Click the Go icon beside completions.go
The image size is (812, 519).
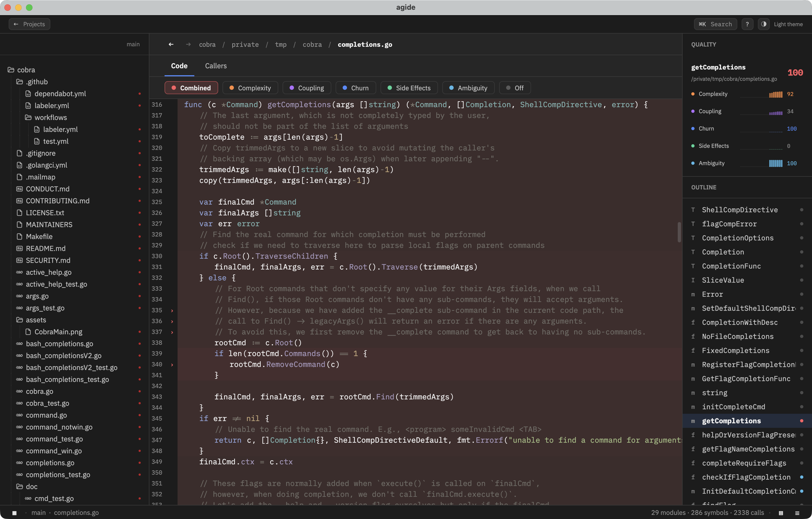pos(19,463)
